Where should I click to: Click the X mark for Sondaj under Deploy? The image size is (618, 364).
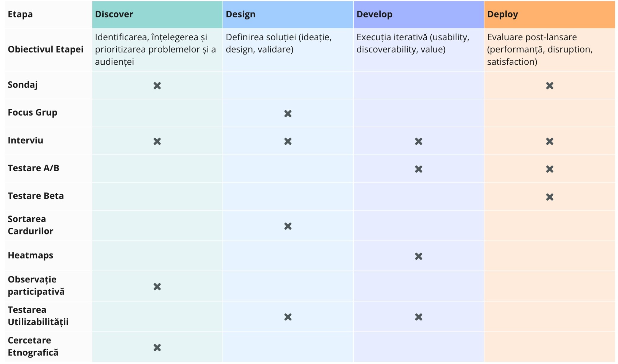[549, 86]
